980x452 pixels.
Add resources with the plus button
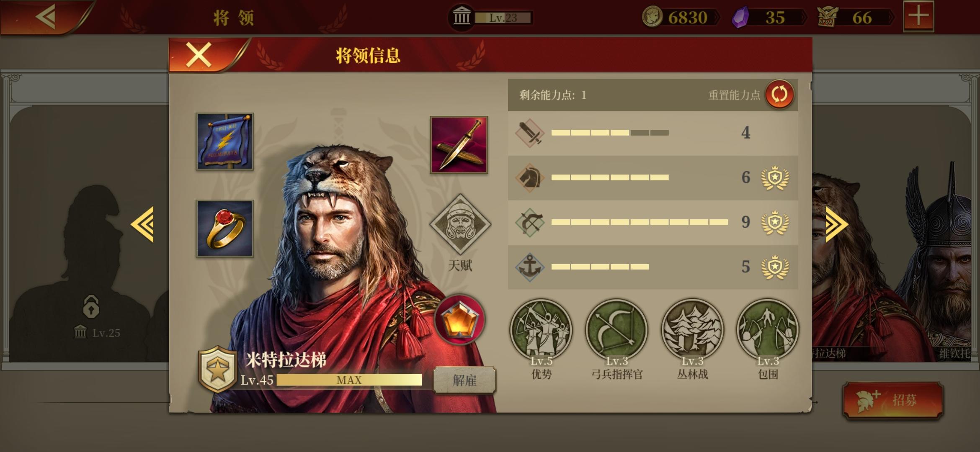click(x=918, y=17)
